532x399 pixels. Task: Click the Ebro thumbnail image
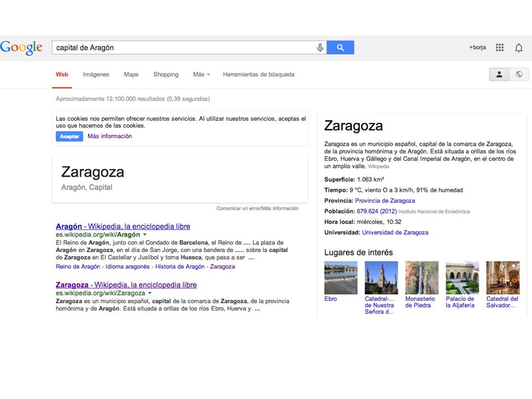(341, 278)
